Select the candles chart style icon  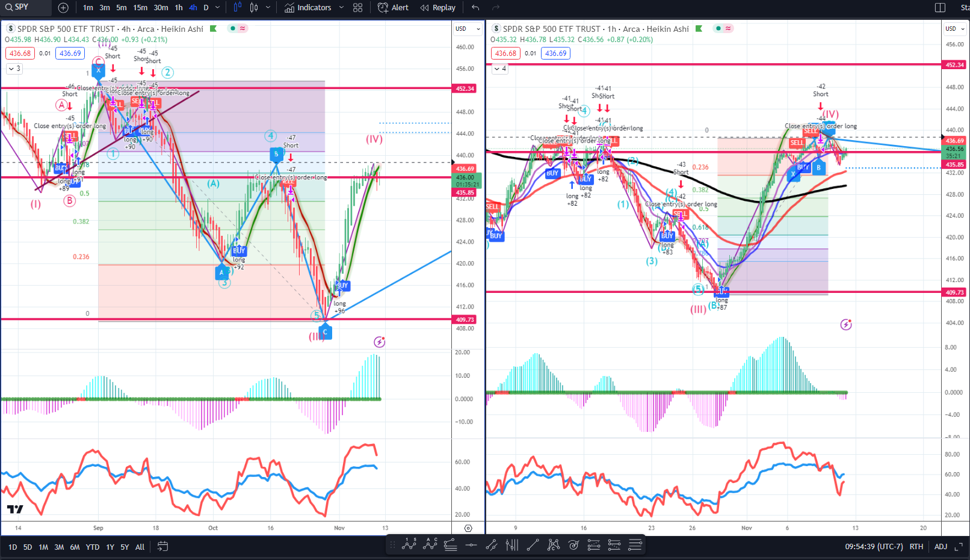[x=254, y=8]
